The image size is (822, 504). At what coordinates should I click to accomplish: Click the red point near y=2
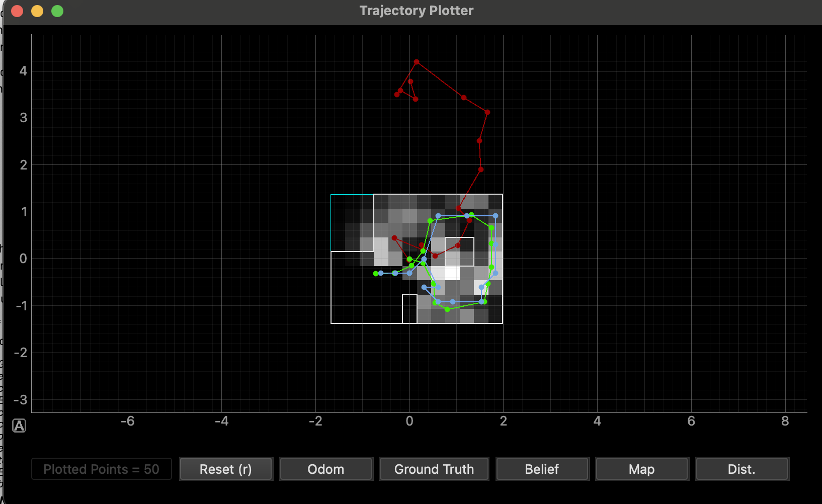pos(481,170)
